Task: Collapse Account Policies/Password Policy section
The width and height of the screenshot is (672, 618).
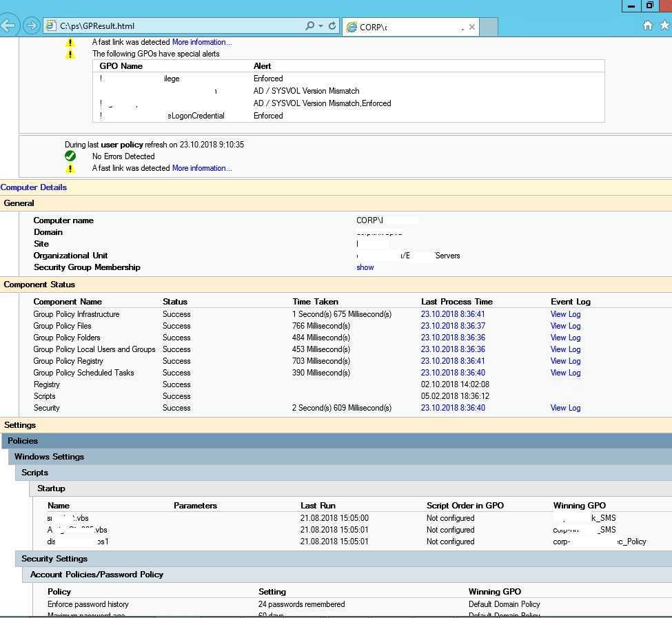Action: pos(96,575)
